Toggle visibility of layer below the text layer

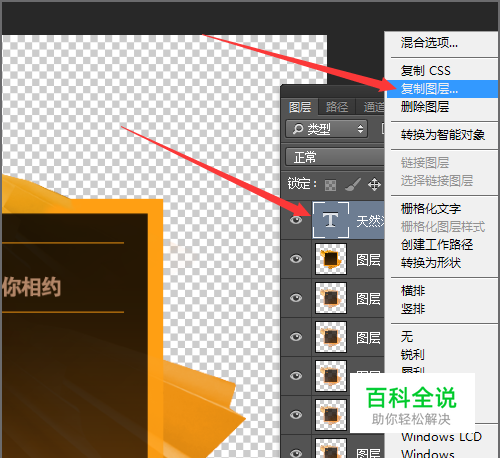[x=296, y=259]
